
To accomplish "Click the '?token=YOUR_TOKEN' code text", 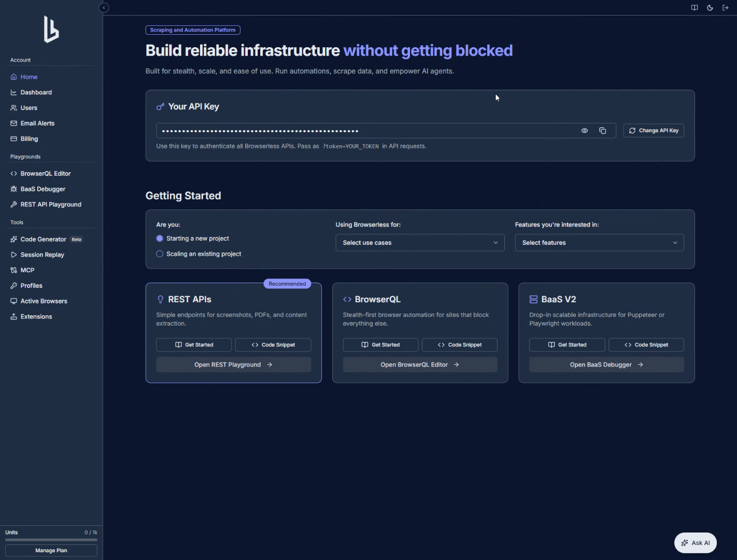I will (351, 146).
